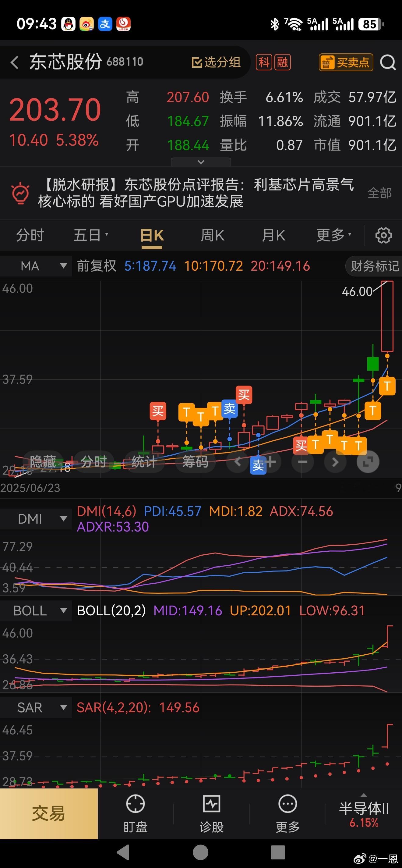Image resolution: width=402 pixels, height=868 pixels.
Task: Tap the Weibo notification icon
Action: pyautogui.click(x=86, y=24)
